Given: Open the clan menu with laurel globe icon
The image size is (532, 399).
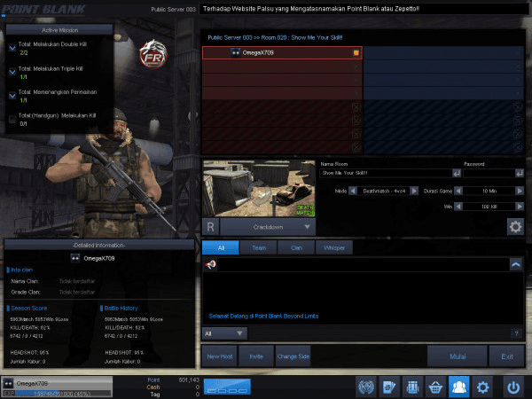Looking at the screenshot, I should pyautogui.click(x=366, y=387).
